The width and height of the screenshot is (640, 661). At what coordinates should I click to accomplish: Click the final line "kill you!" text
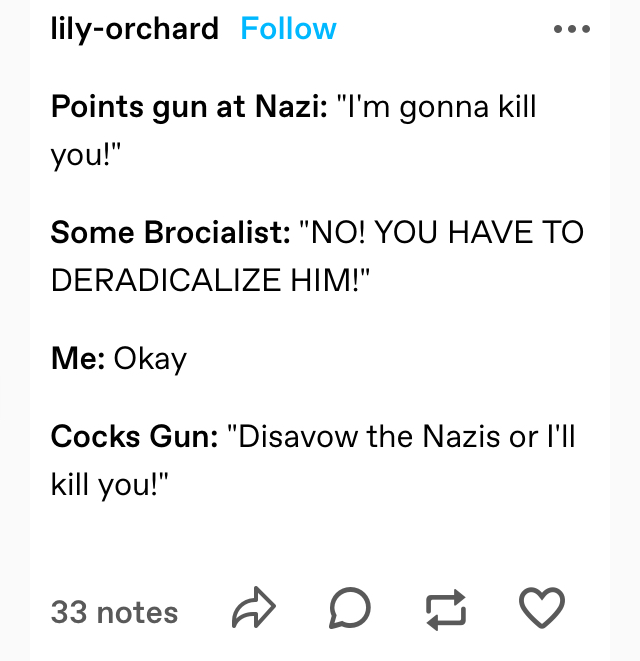click(110, 485)
